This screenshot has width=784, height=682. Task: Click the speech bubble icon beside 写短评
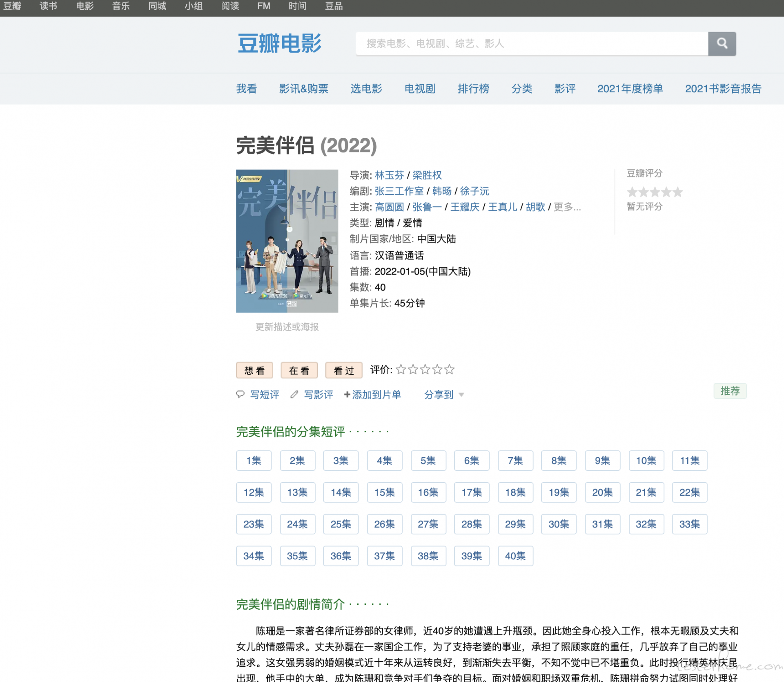click(240, 394)
